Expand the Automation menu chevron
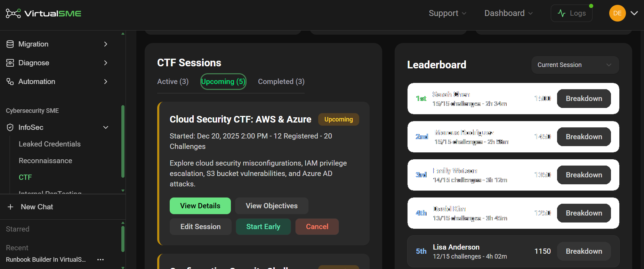 pos(106,82)
